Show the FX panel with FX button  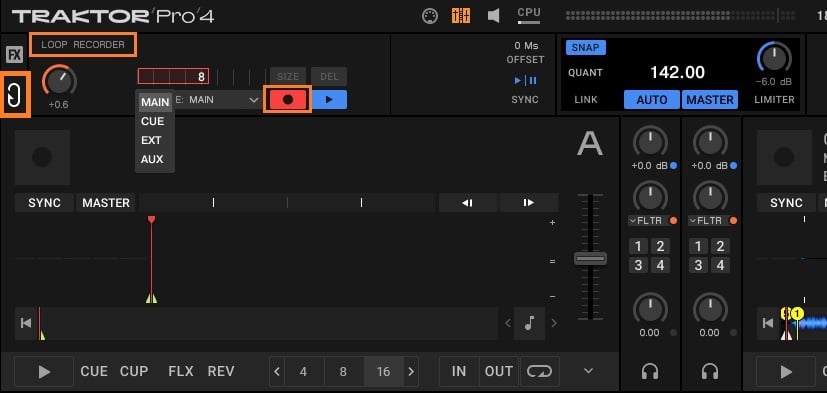point(14,54)
